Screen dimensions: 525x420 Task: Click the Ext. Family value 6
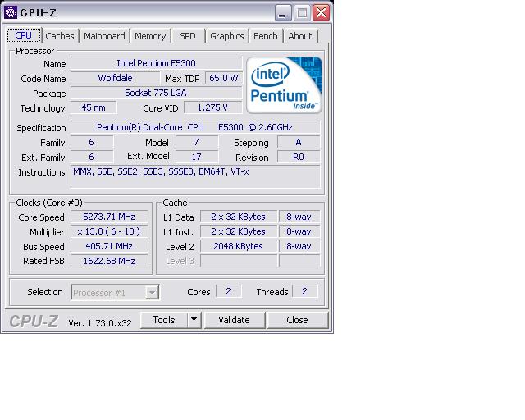click(92, 157)
